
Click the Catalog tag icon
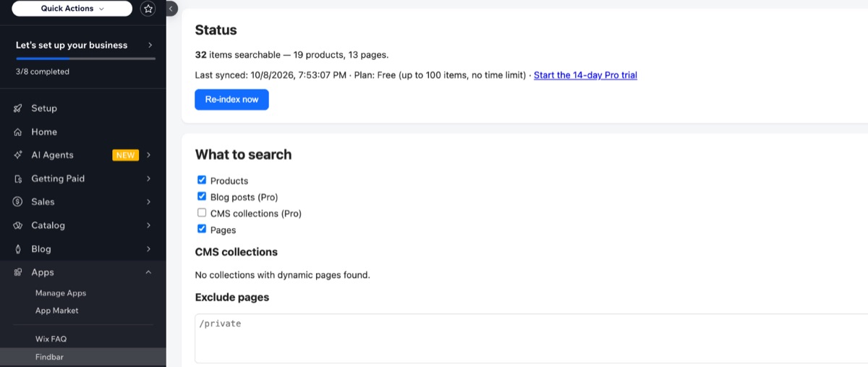click(x=17, y=225)
